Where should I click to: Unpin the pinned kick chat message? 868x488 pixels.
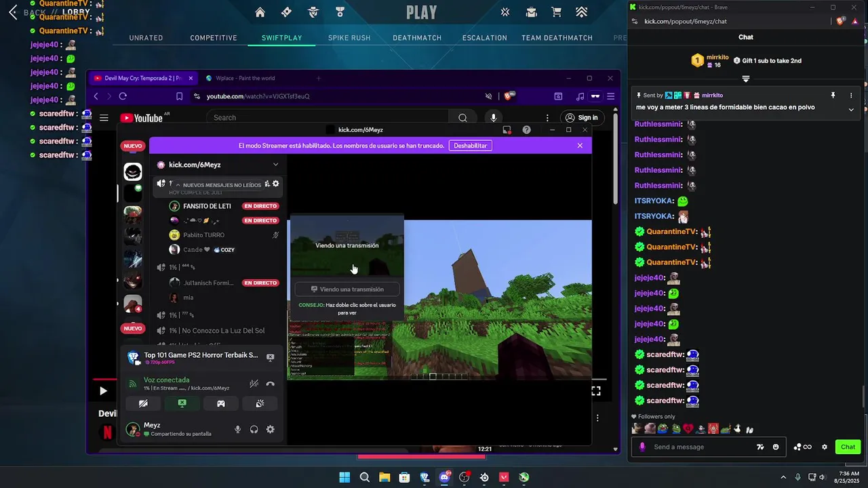pyautogui.click(x=833, y=96)
